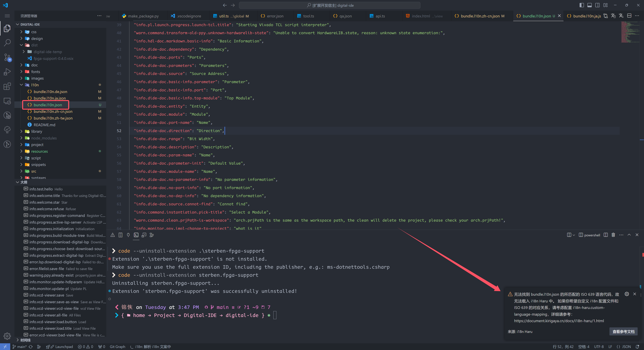Open notifications bell in status bar

[x=637, y=346]
